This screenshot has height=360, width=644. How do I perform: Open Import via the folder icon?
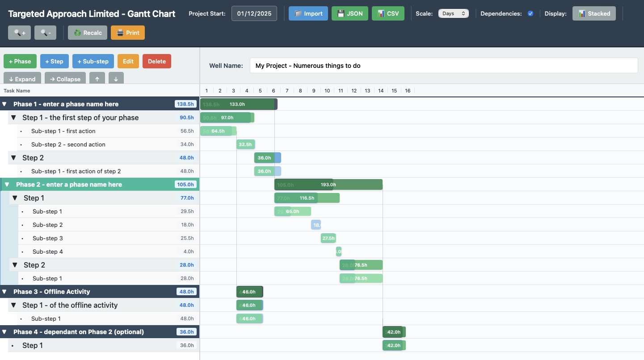(298, 13)
